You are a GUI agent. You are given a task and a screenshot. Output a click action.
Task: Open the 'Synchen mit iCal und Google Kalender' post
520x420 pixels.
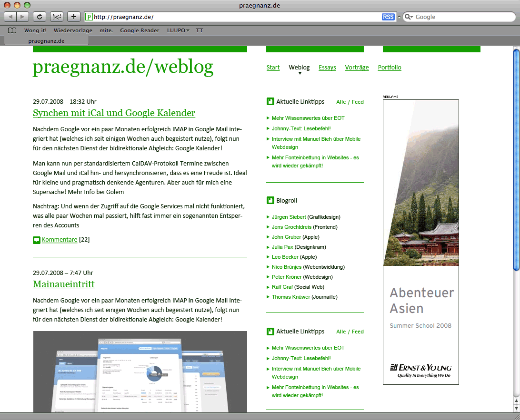click(114, 113)
